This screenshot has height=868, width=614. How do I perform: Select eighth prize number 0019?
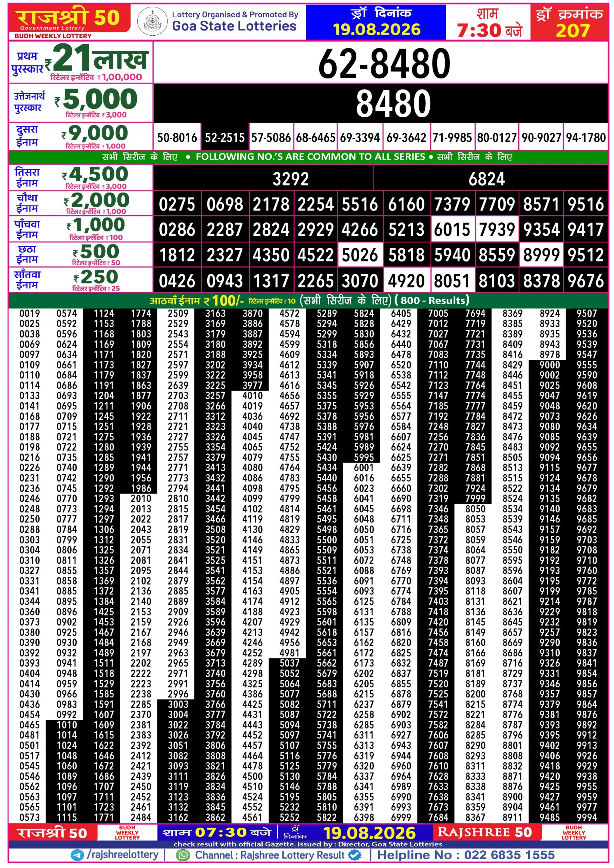point(30,313)
